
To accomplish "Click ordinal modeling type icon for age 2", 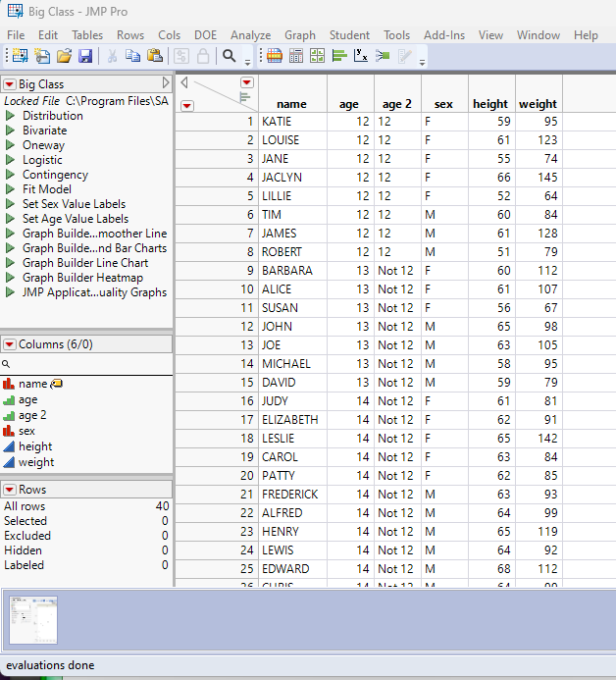I will pyautogui.click(x=9, y=415).
